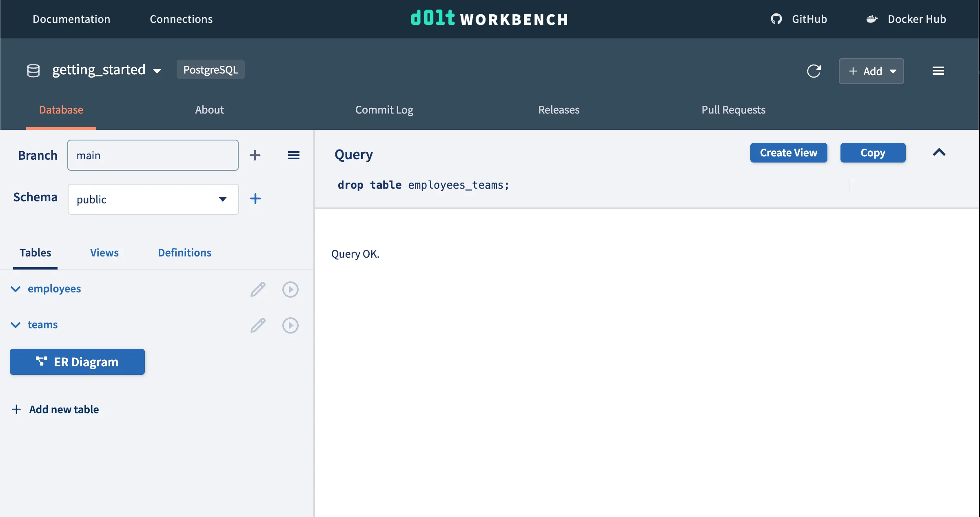The width and height of the screenshot is (980, 517).
Task: Open the Schema public dropdown
Action: 153,199
